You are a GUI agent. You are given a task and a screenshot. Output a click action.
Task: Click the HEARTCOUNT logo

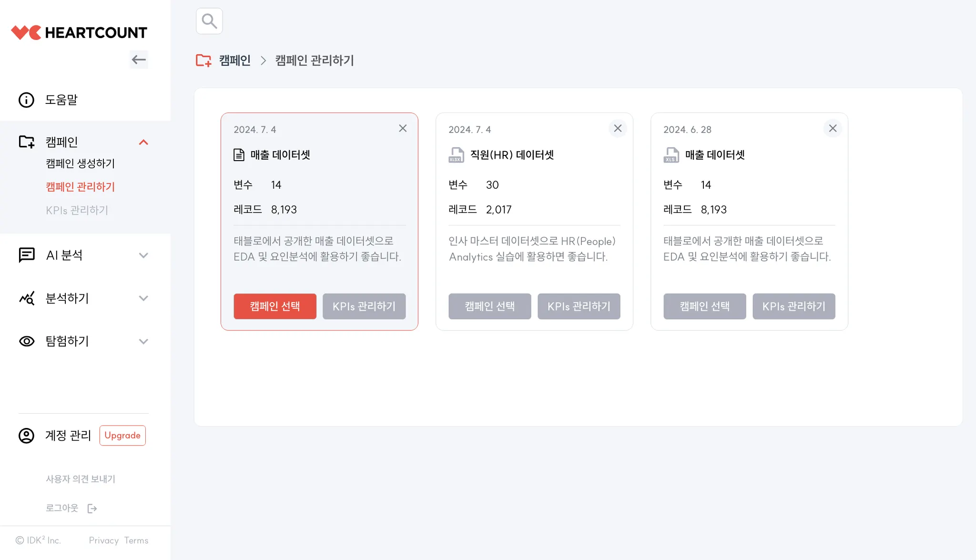coord(79,32)
